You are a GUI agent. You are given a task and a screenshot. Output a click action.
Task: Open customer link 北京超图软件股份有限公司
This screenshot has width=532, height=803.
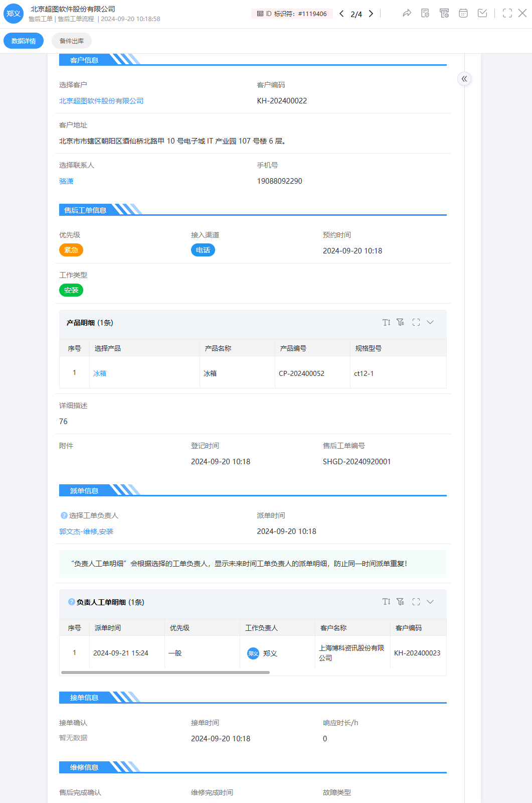[101, 101]
